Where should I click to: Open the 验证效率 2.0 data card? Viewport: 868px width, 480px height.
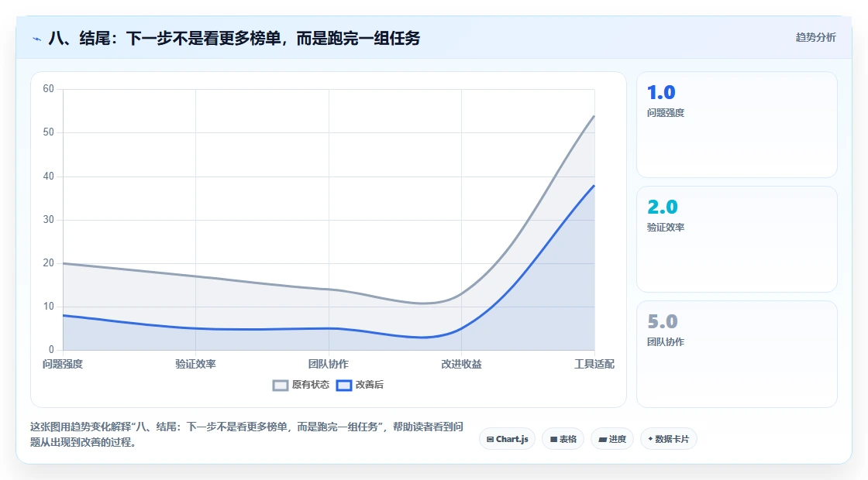click(737, 239)
